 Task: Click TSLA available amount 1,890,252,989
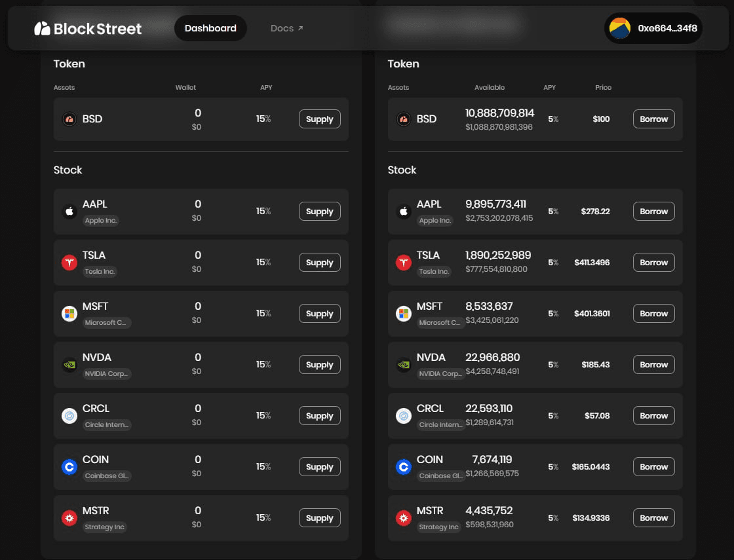498,255
